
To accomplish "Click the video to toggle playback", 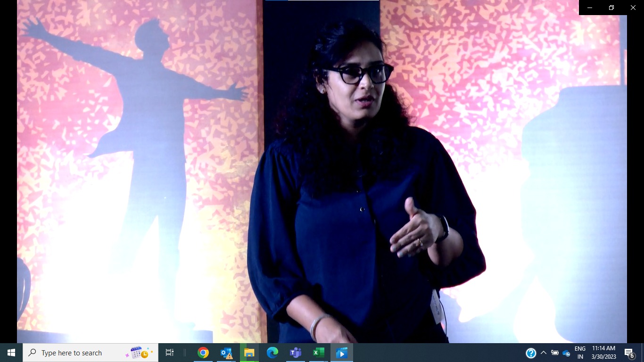I will pos(322,179).
